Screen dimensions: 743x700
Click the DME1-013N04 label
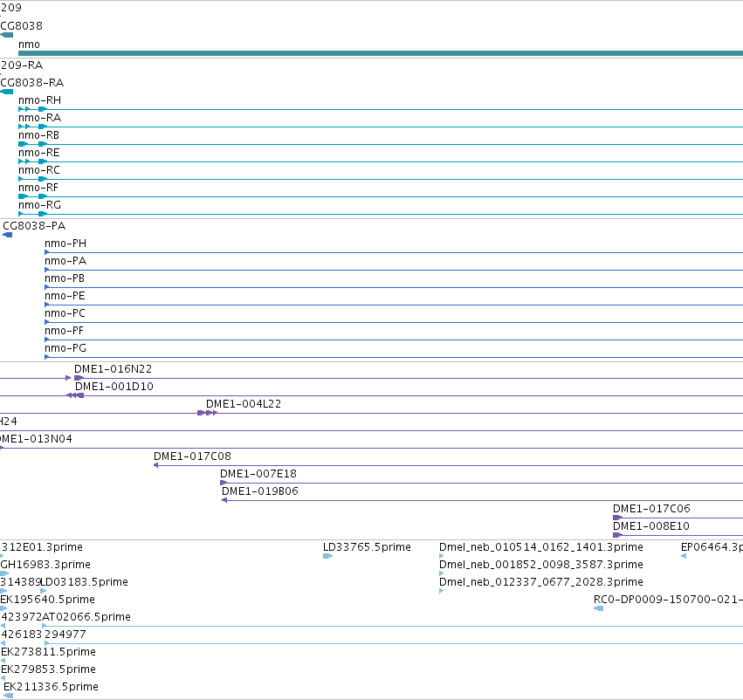click(36, 439)
